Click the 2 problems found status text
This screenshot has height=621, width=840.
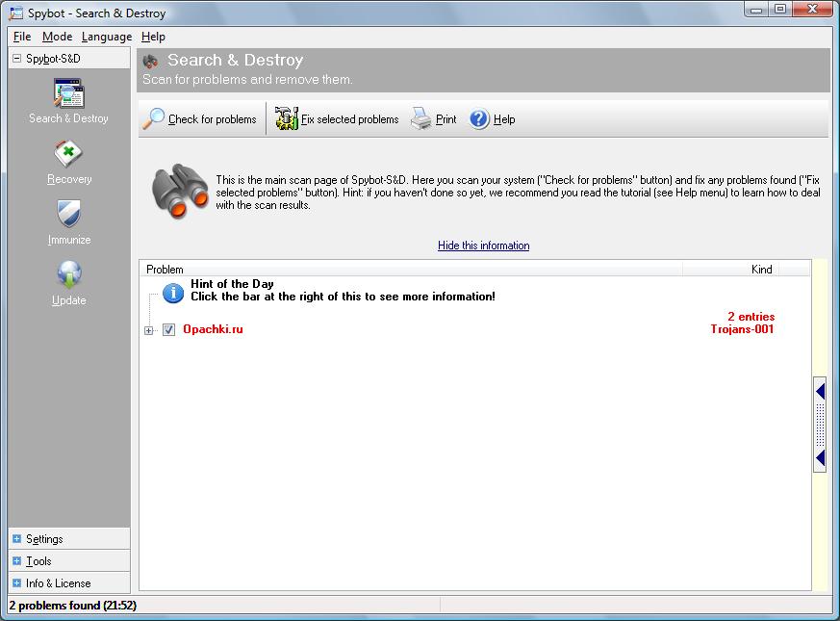coord(73,606)
